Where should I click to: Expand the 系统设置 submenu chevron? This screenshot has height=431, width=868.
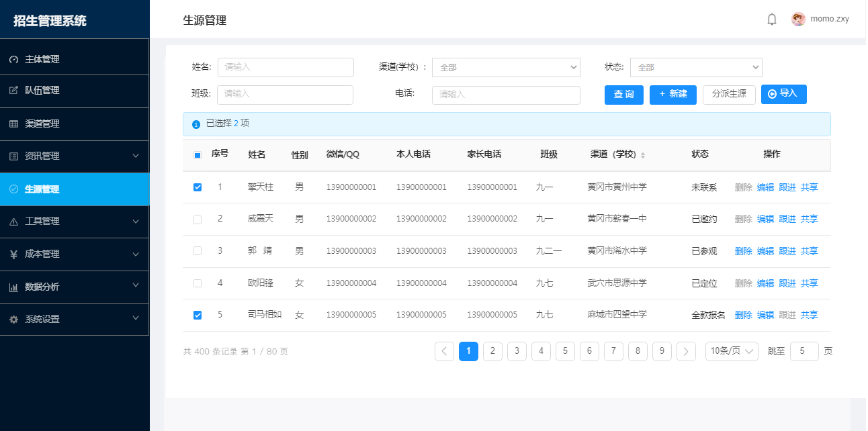click(136, 318)
